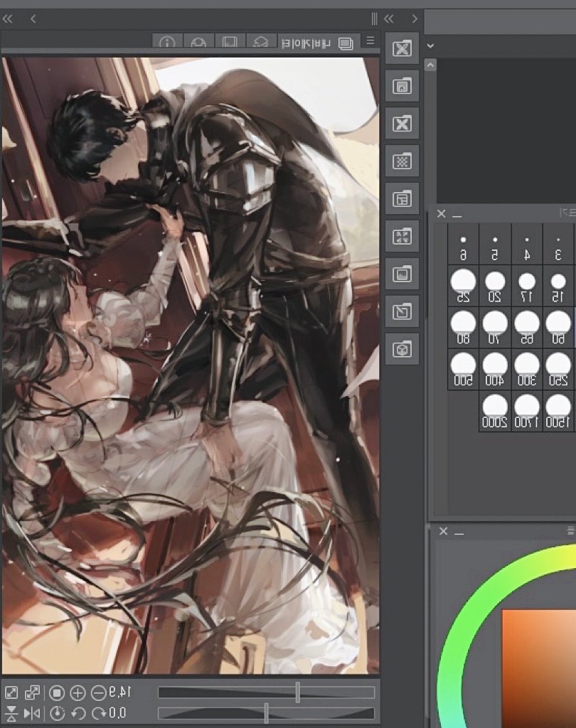Image resolution: width=576 pixels, height=728 pixels.
Task: Switch to the Sub View picture tab
Action: 230,41
